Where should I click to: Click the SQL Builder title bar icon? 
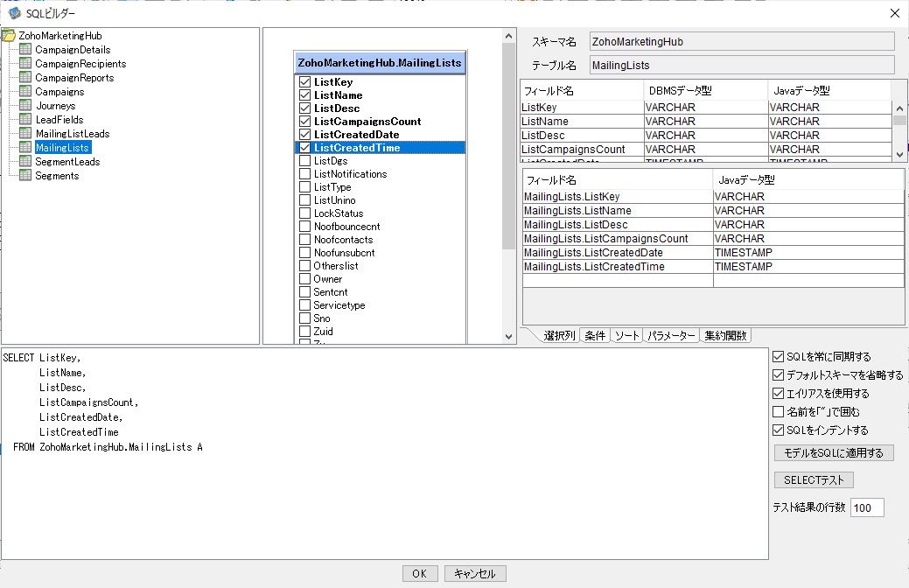[x=15, y=13]
